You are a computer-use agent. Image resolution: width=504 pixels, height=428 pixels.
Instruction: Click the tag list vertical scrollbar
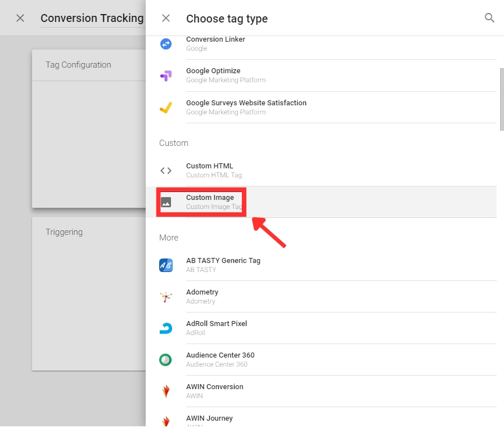pos(502,99)
